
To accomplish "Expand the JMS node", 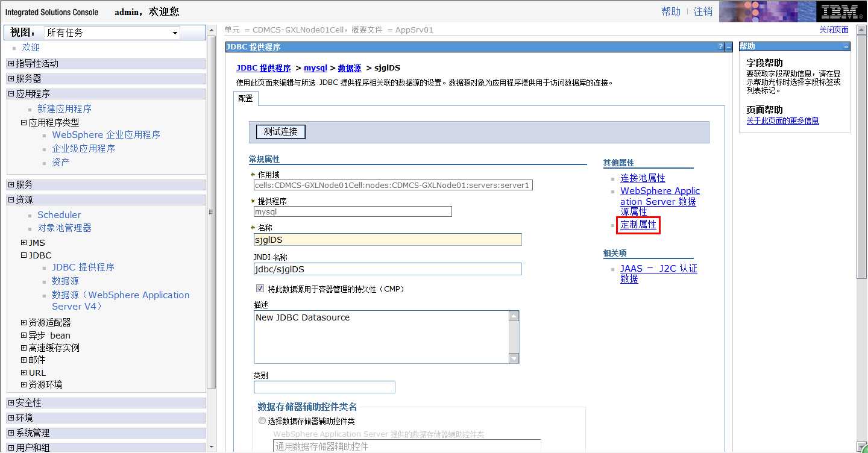I will click(24, 243).
